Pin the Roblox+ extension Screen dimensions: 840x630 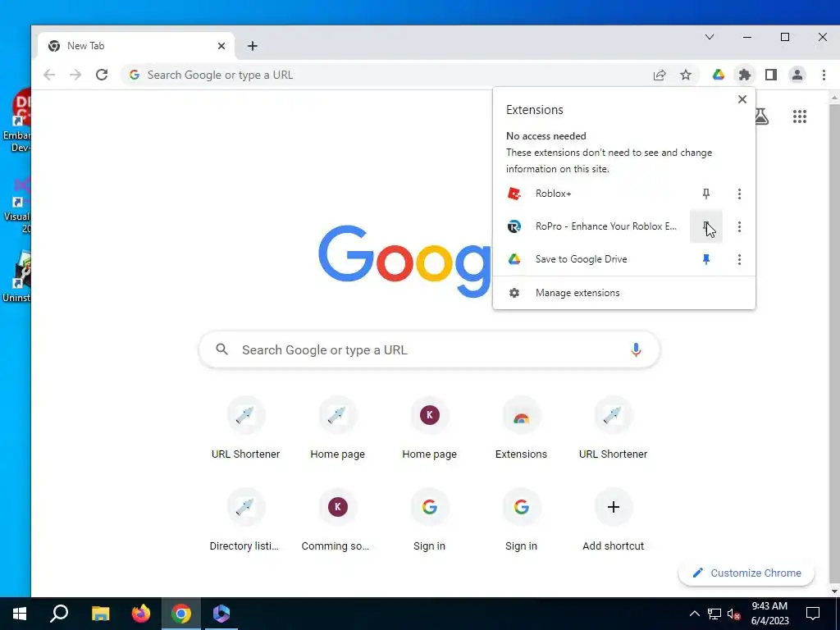[x=706, y=194]
